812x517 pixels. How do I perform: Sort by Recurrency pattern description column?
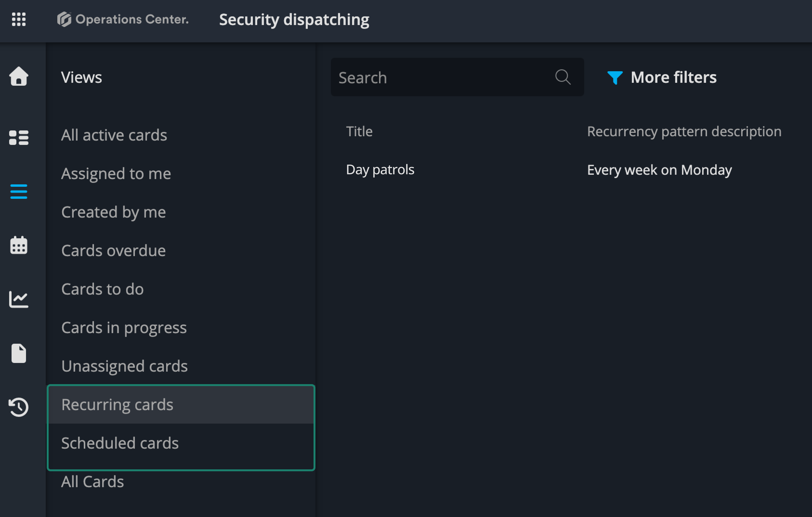(x=684, y=131)
